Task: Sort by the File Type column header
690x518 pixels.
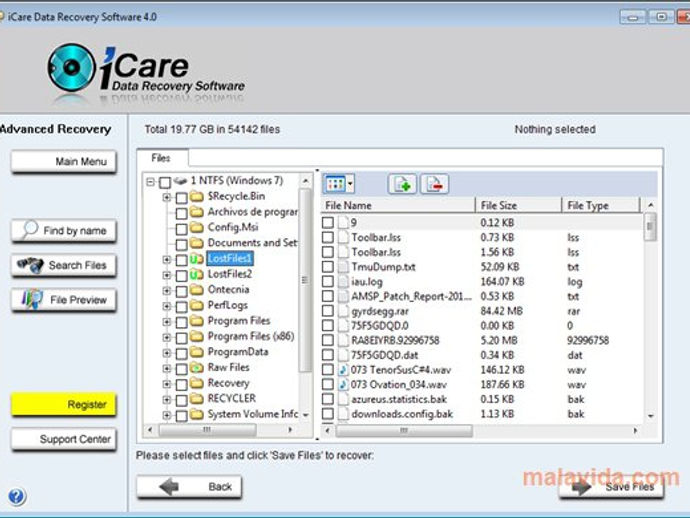Action: [x=600, y=206]
